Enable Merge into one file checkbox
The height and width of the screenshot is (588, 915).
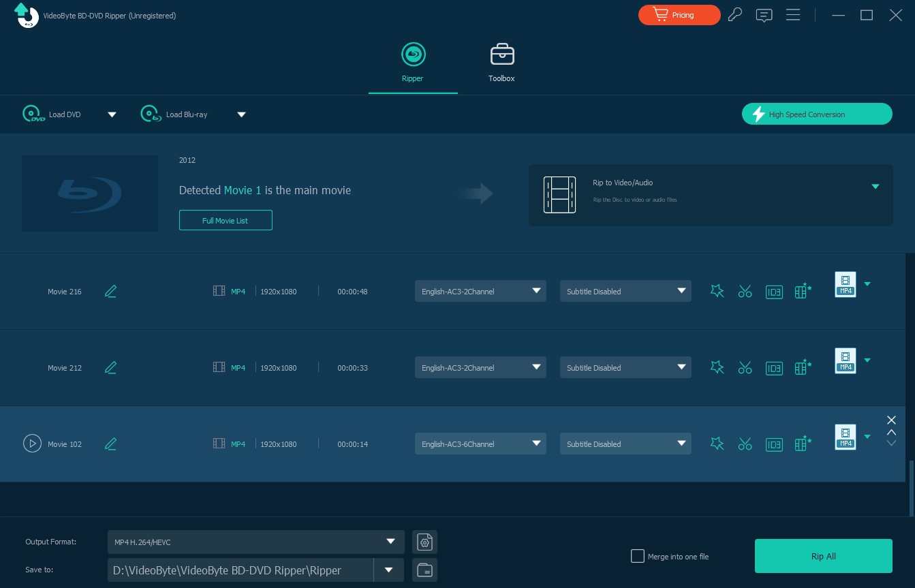[638, 557]
